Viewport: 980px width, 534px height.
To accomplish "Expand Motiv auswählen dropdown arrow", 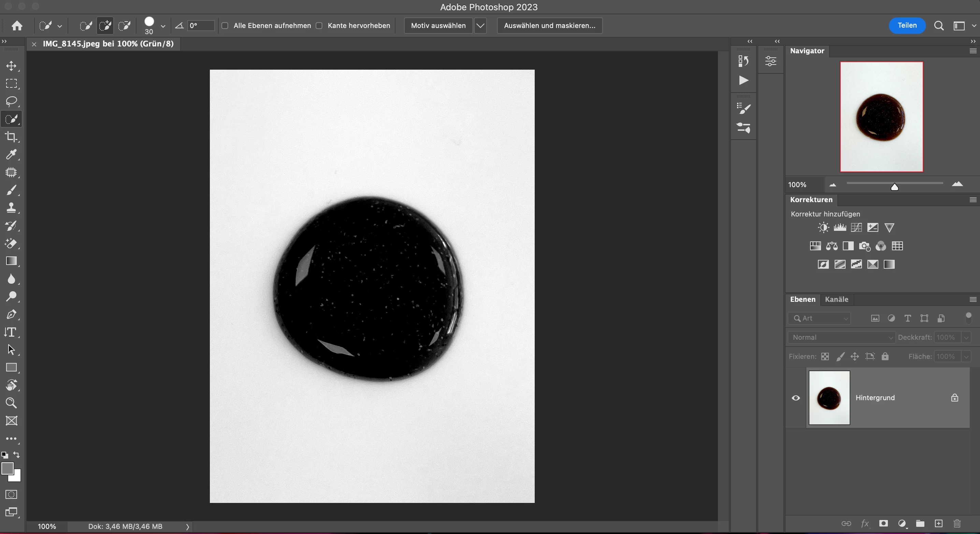I will click(x=480, y=26).
